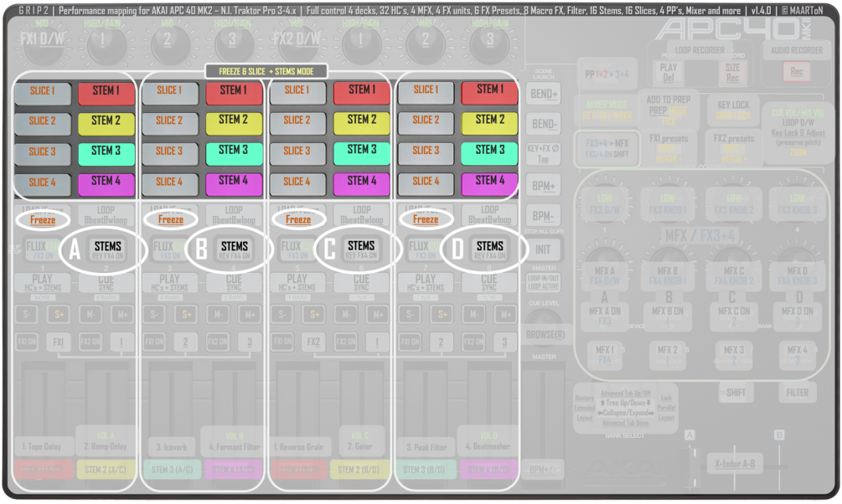Click the deck A PLAY button
This screenshot has width=842, height=504.
(x=43, y=282)
